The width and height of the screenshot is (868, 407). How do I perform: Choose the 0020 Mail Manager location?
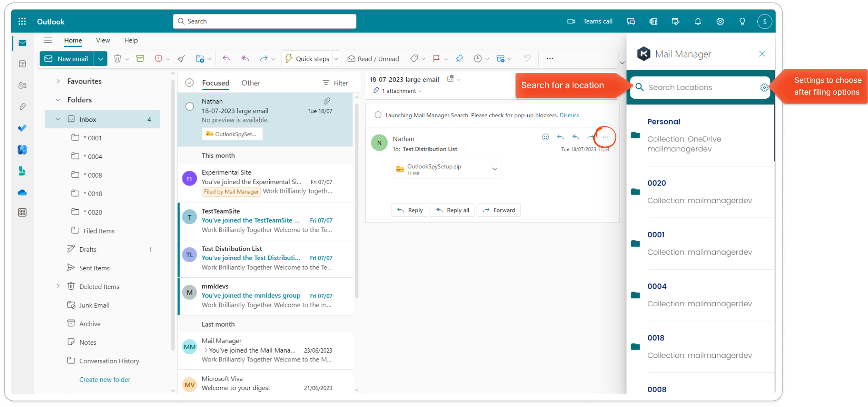pos(701,192)
